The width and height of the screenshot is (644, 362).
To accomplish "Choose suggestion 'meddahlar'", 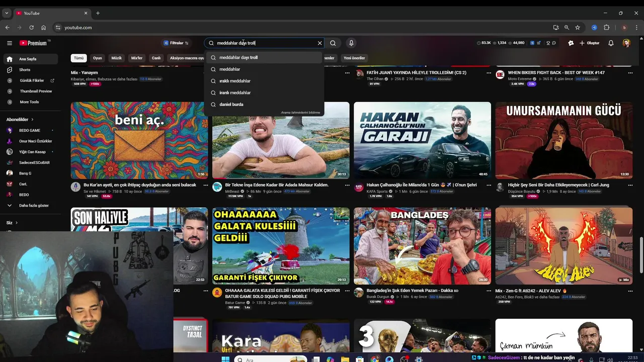I will click(264, 69).
